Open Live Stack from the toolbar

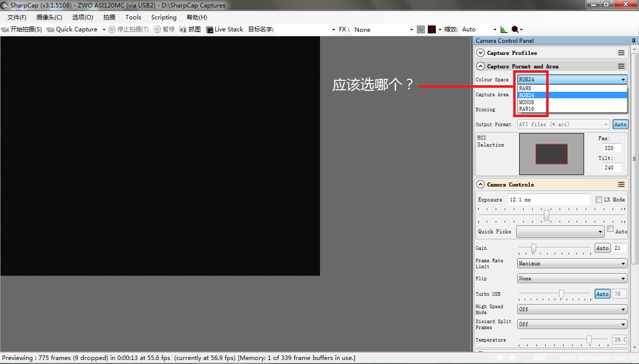click(x=225, y=29)
